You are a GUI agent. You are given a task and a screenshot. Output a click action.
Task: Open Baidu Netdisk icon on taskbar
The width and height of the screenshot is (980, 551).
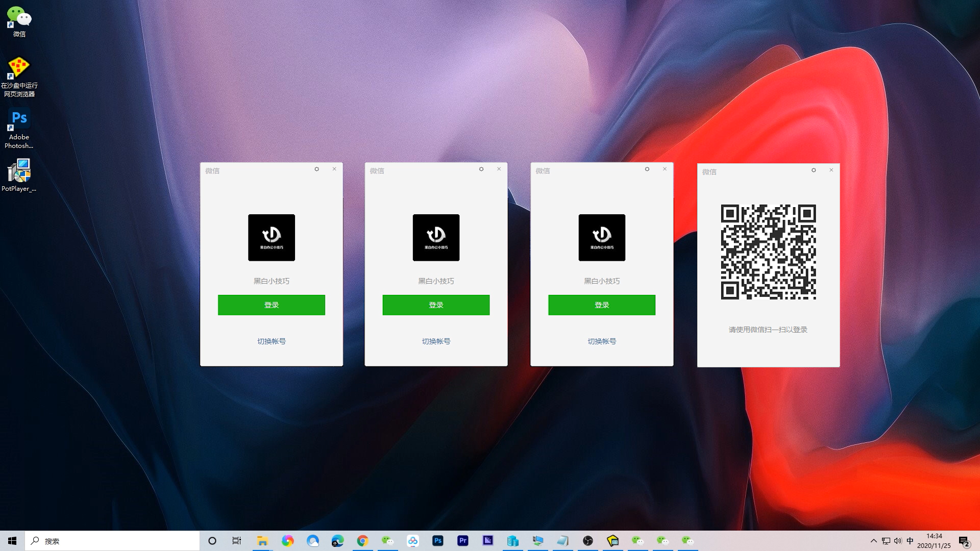point(412,541)
